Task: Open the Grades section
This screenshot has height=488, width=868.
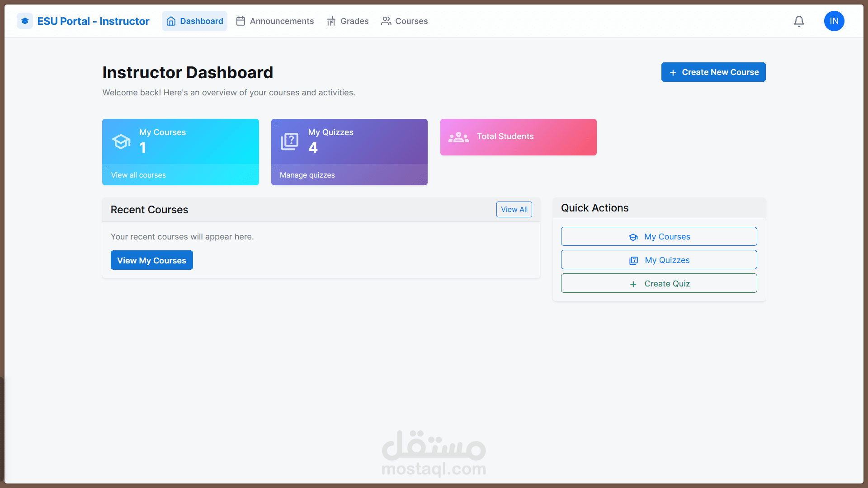Action: pyautogui.click(x=354, y=21)
